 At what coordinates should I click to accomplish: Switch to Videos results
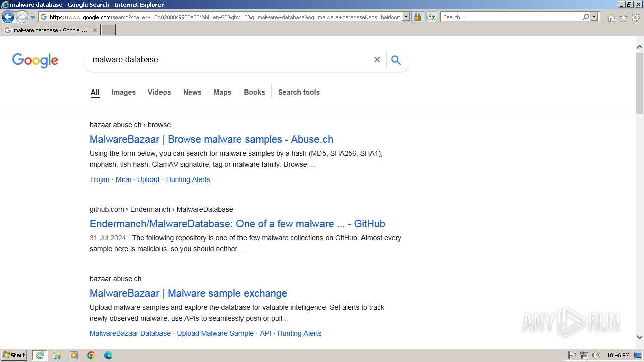coord(159,92)
